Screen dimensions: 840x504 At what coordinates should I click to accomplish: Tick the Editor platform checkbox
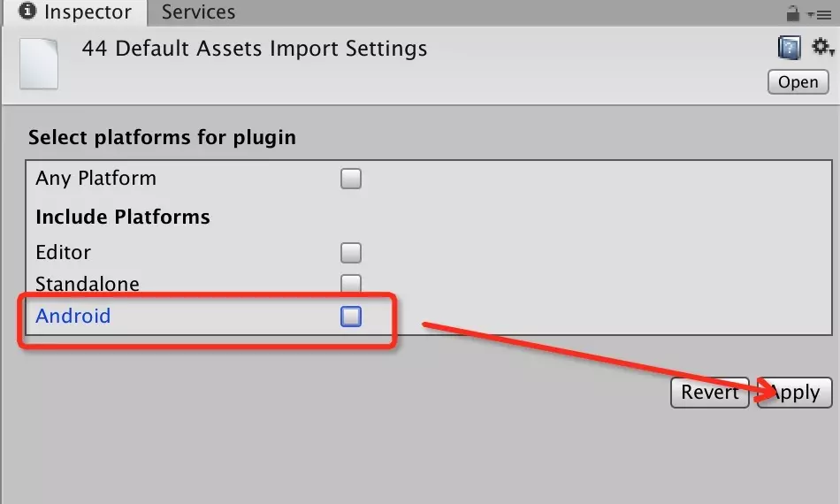[x=351, y=254]
